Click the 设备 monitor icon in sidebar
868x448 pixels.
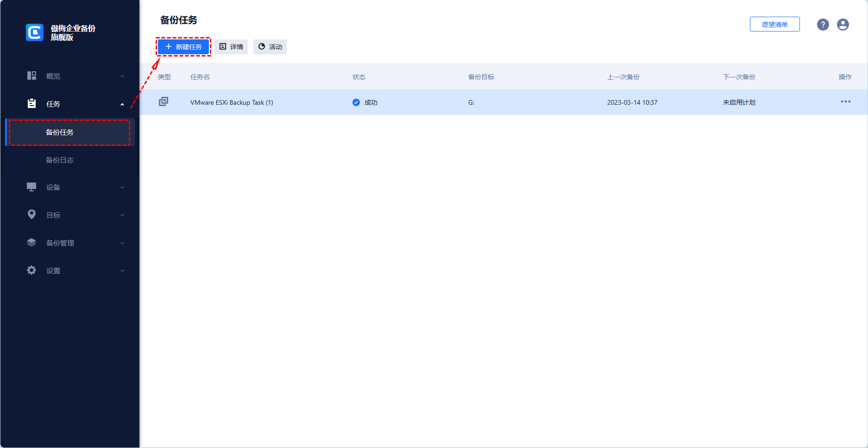(31, 187)
